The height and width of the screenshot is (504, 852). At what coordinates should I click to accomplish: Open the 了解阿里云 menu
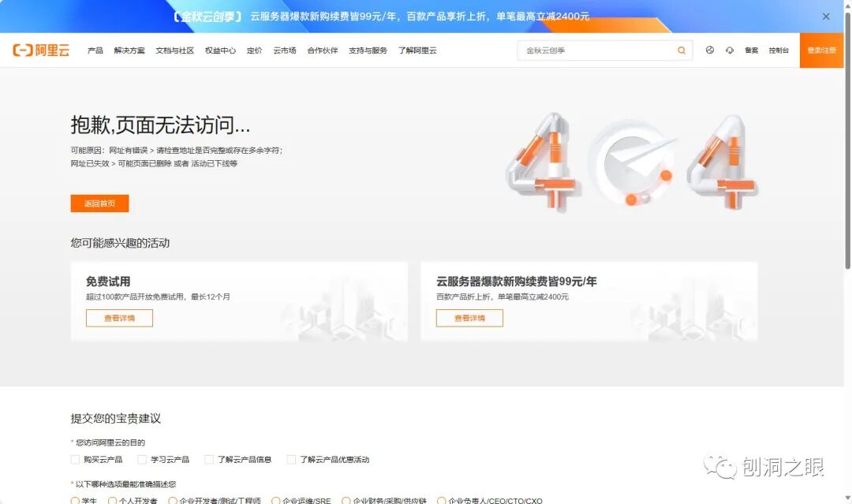point(417,50)
